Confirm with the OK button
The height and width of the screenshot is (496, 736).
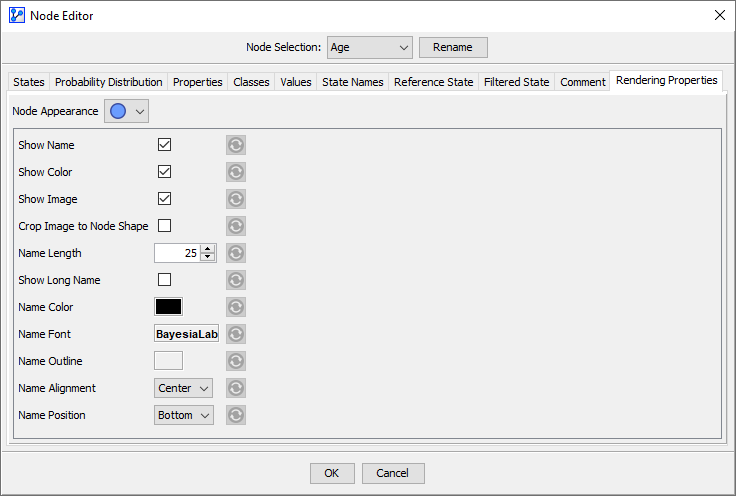click(x=332, y=473)
